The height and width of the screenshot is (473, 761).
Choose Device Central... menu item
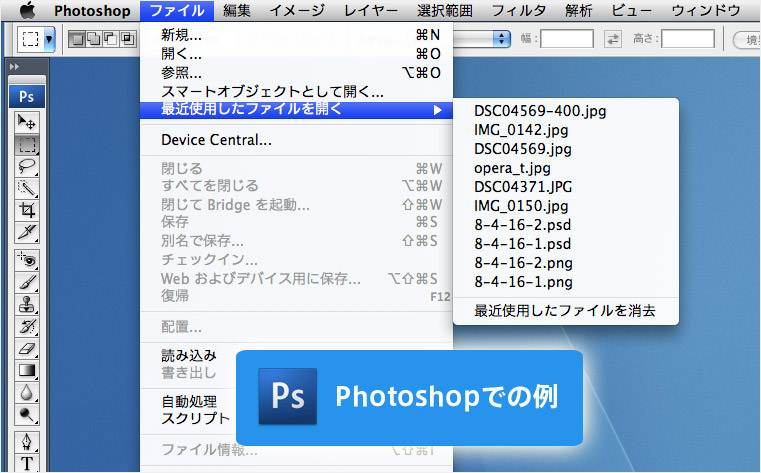[x=296, y=140]
